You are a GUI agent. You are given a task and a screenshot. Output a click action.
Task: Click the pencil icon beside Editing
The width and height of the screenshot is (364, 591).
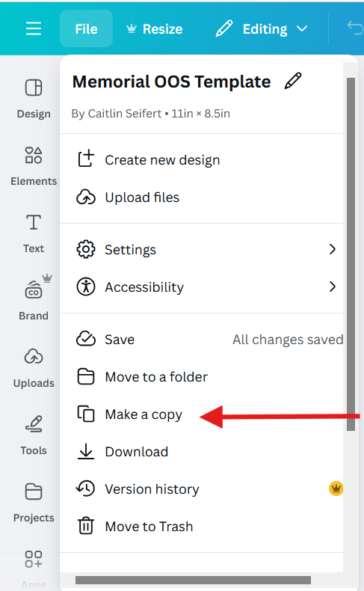[x=224, y=28]
